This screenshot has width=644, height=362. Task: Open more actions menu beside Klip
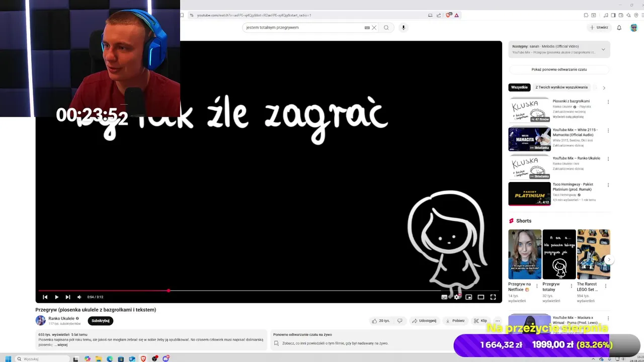tap(498, 321)
